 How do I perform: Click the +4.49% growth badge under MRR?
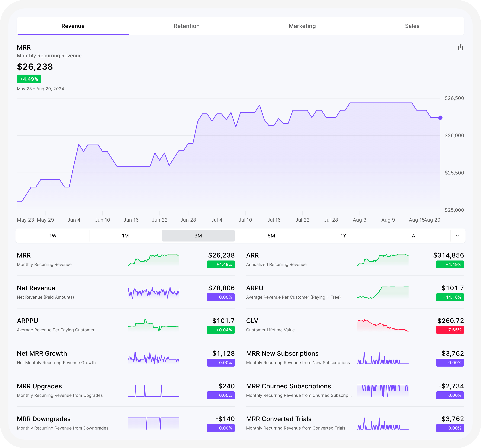[29, 79]
